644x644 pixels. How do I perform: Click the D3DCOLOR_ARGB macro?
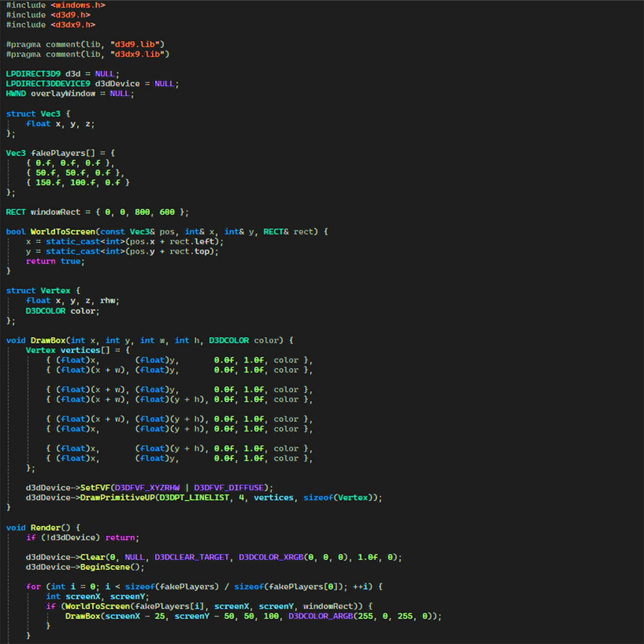(x=320, y=616)
